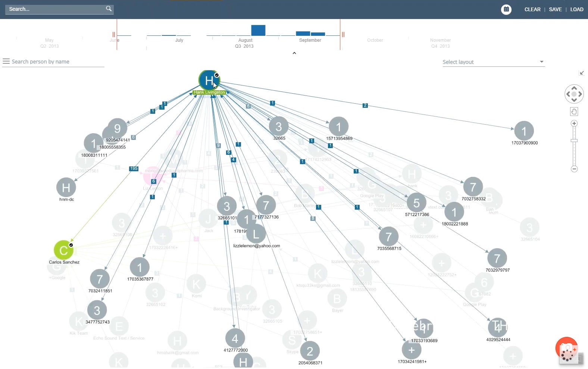588x369 pixels.
Task: Open the calendar date picker icon
Action: (x=506, y=9)
